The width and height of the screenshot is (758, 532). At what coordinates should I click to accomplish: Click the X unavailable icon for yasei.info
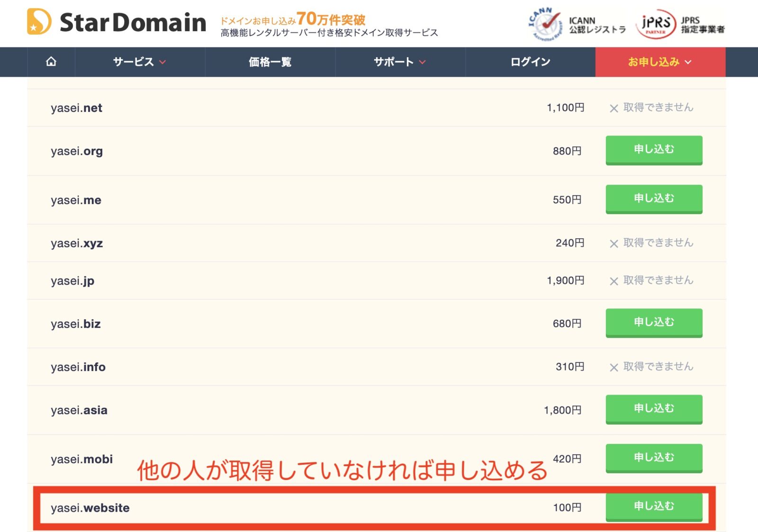(x=614, y=367)
